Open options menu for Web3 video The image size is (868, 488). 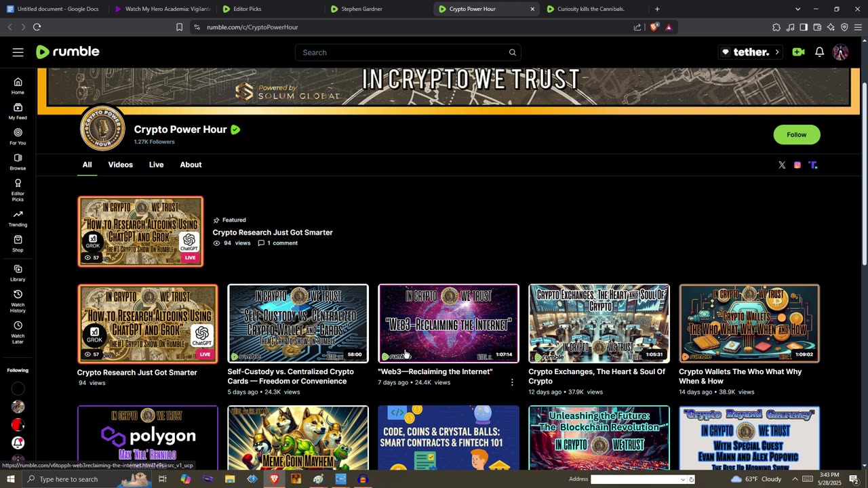(512, 382)
